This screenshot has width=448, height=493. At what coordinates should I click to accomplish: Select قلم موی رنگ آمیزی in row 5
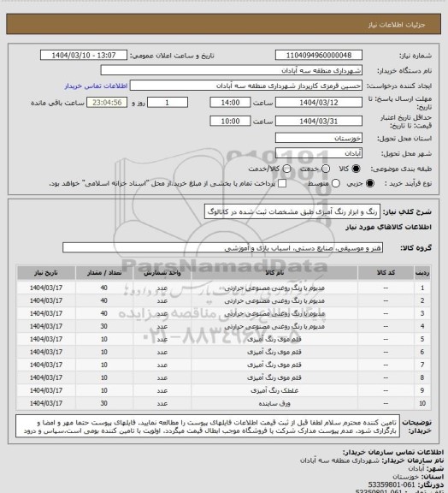274,339
